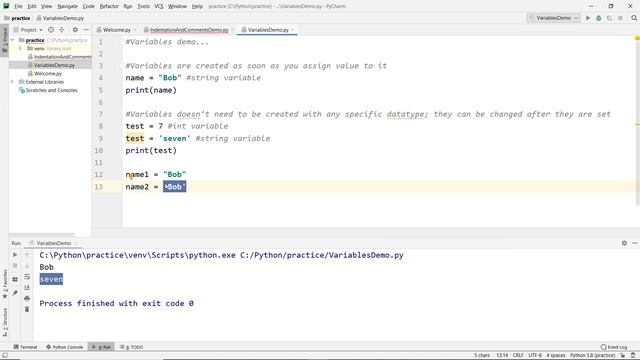Open the Run menu
Screen dimensions: 640x360
click(128, 6)
